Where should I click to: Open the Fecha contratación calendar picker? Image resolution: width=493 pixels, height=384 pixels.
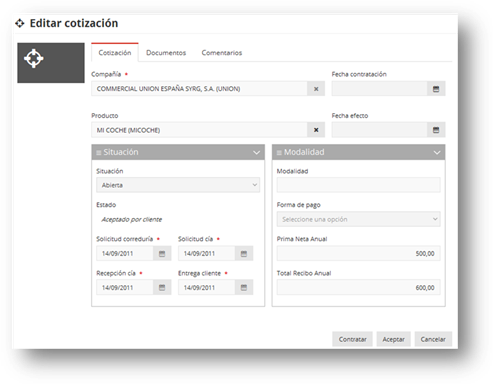pyautogui.click(x=436, y=89)
